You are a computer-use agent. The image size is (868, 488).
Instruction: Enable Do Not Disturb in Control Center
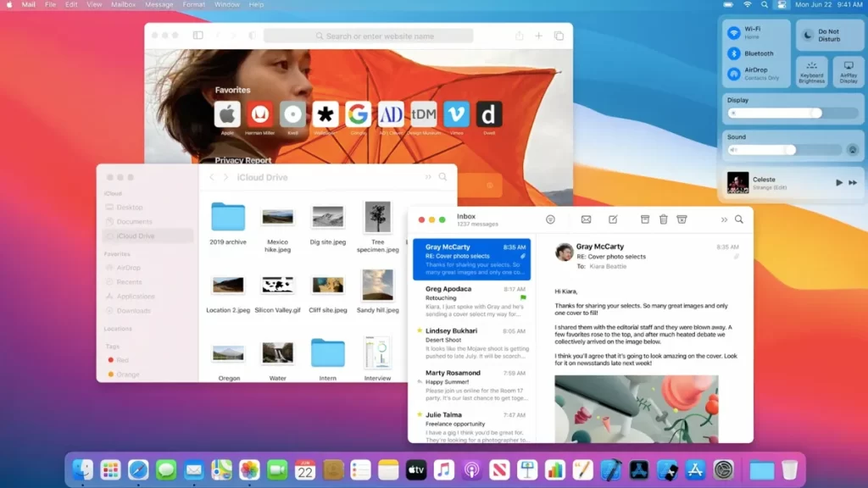coord(816,33)
